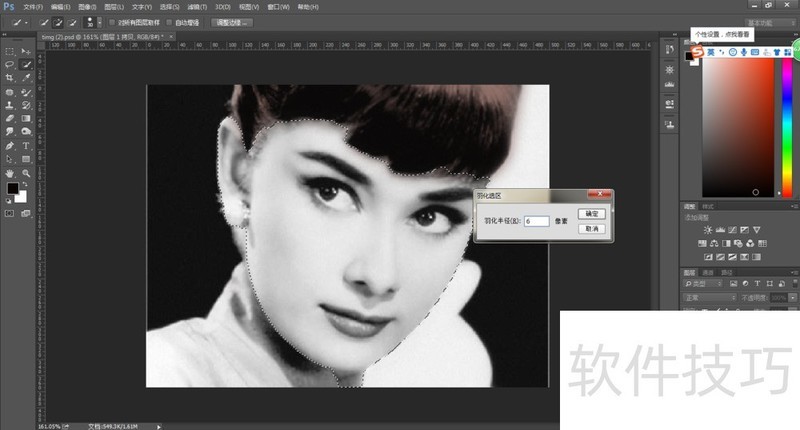
Task: Select the Crop tool
Action: (9, 77)
